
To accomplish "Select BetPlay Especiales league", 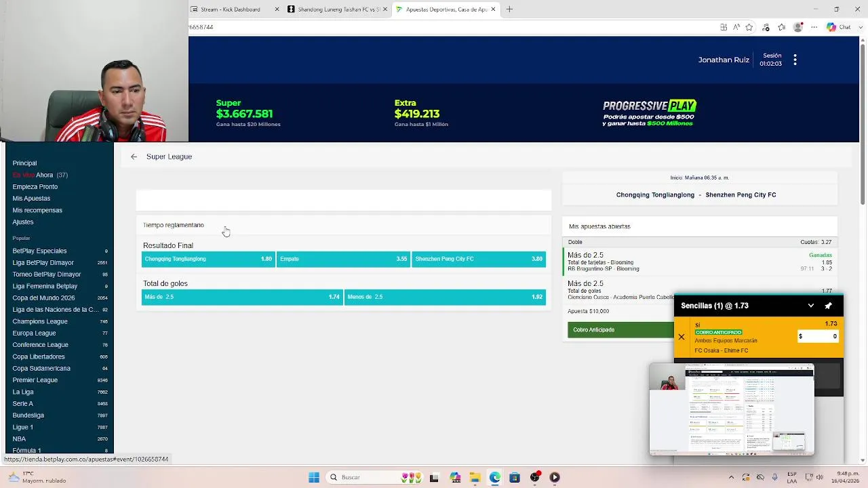I will tap(60, 251).
